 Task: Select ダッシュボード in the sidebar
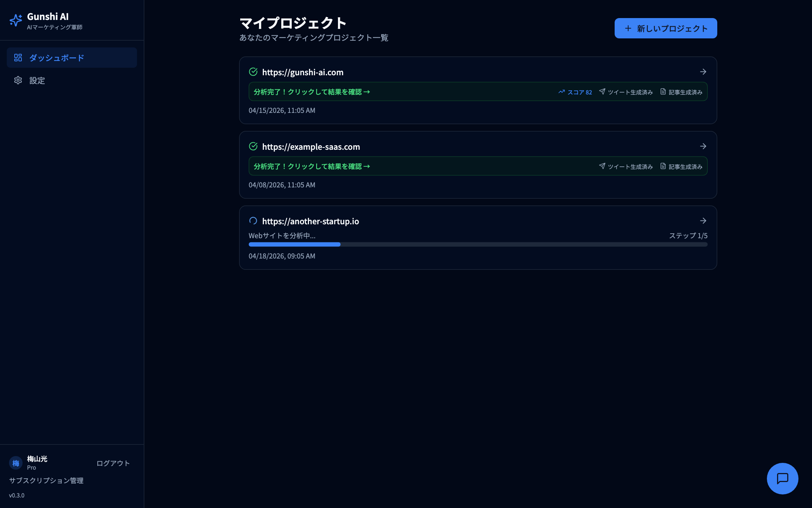point(57,58)
